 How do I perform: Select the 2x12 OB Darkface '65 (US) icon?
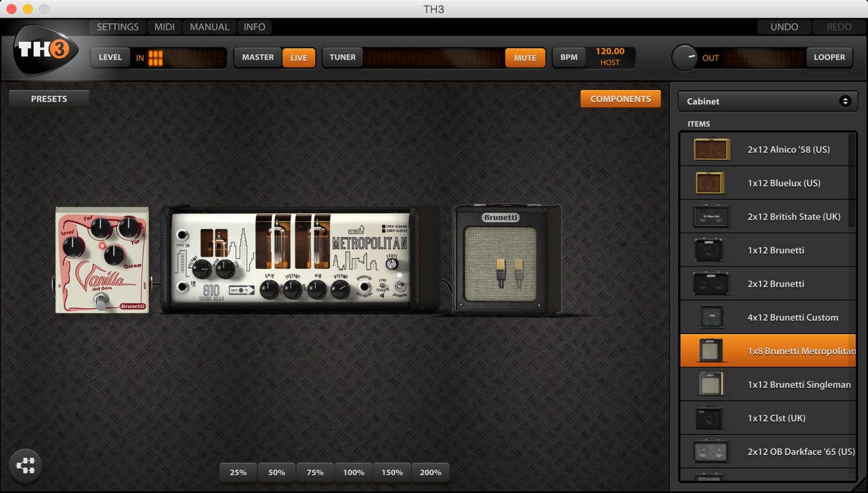pos(711,452)
